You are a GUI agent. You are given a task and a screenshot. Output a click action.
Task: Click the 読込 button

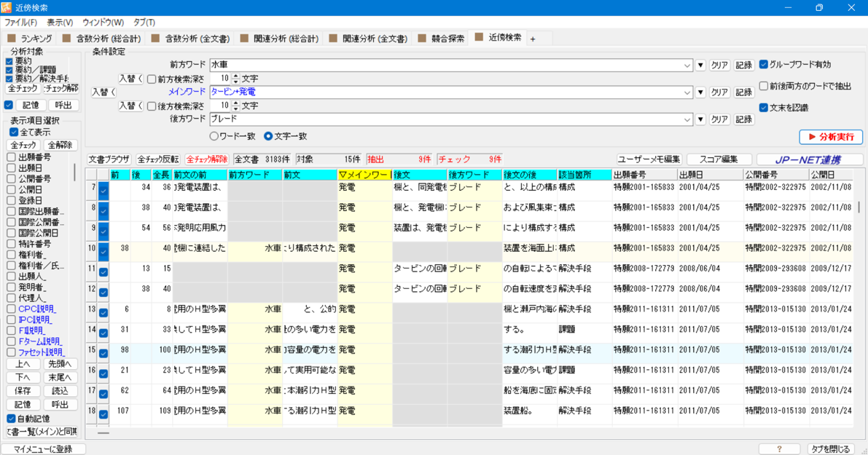60,392
